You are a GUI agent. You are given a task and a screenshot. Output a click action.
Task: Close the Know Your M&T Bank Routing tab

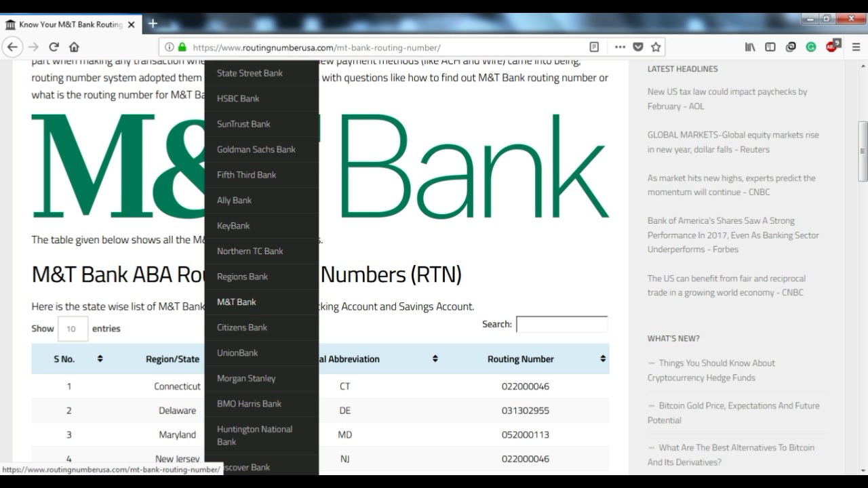[131, 24]
